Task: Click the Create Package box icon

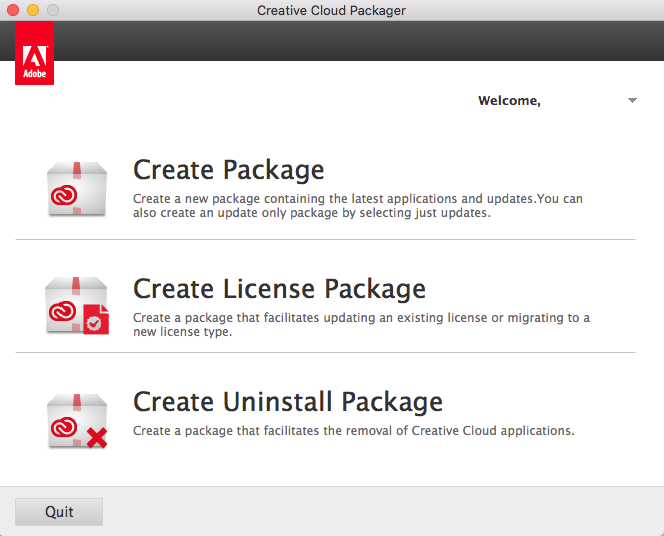Action: 77,189
